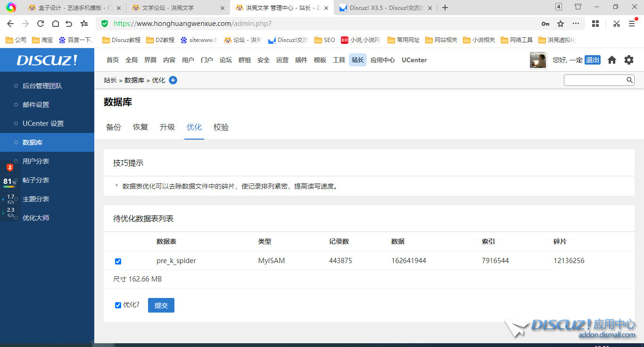The image size is (644, 347).
Task: Open the browser hamburger menu
Action: pyautogui.click(x=631, y=23)
